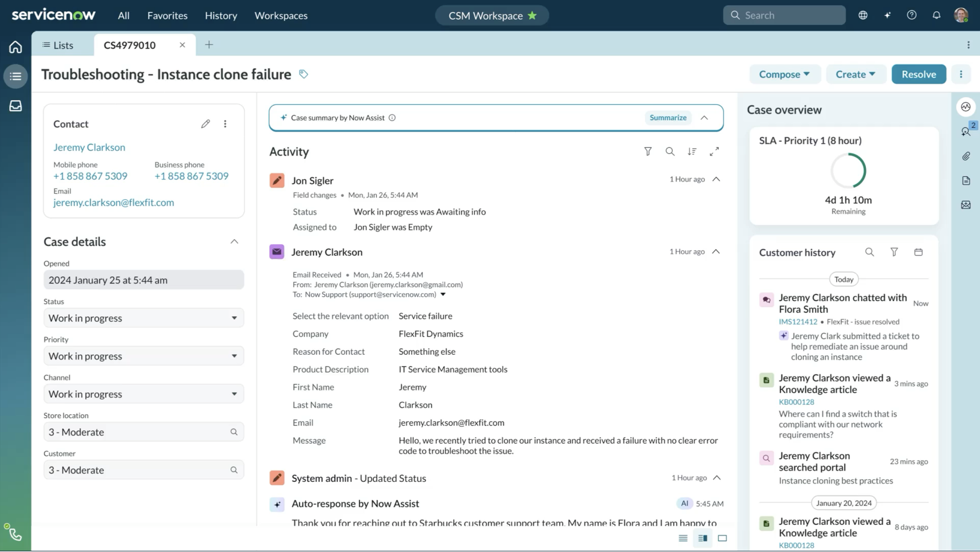The image size is (980, 552).
Task: Click the Resolve button
Action: [918, 74]
